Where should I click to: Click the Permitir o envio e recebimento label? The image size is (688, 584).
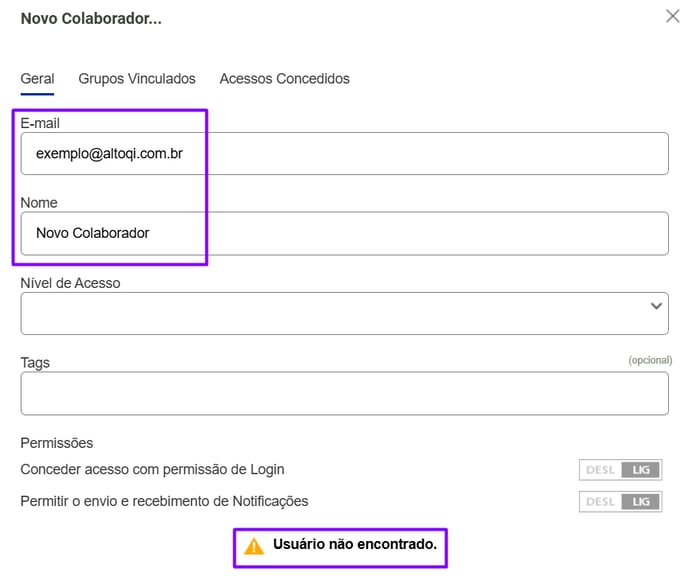tap(164, 501)
